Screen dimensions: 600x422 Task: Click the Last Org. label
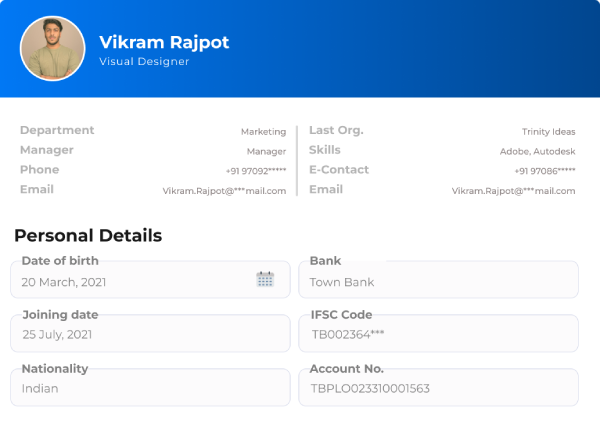click(x=336, y=130)
